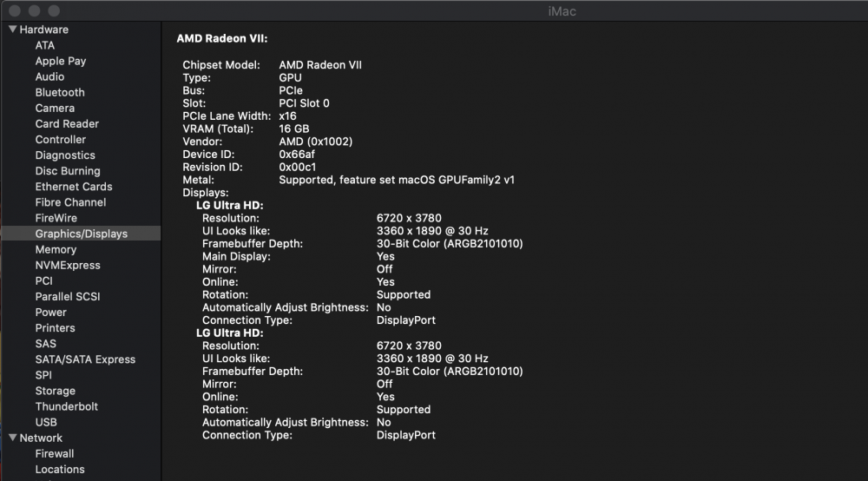Click the Revision ID value 0x00c1
The height and width of the screenshot is (481, 868).
click(297, 167)
